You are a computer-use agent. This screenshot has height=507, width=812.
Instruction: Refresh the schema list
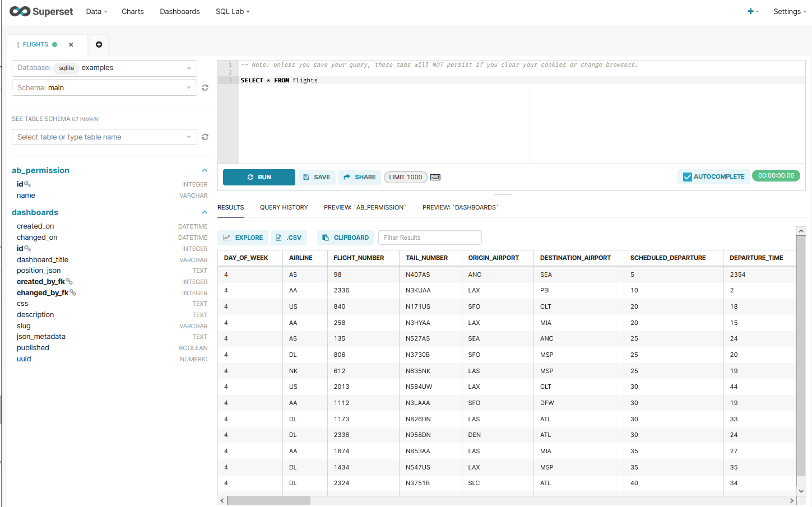click(x=205, y=88)
